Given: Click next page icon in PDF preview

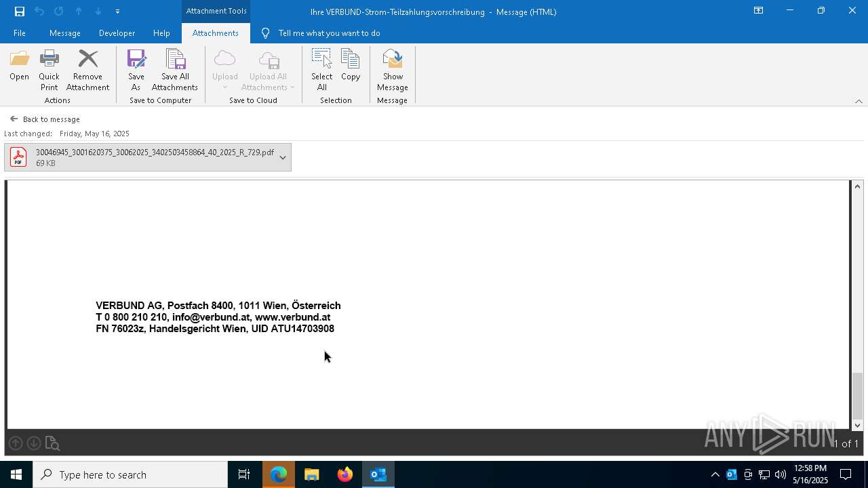Looking at the screenshot, I should [34, 443].
